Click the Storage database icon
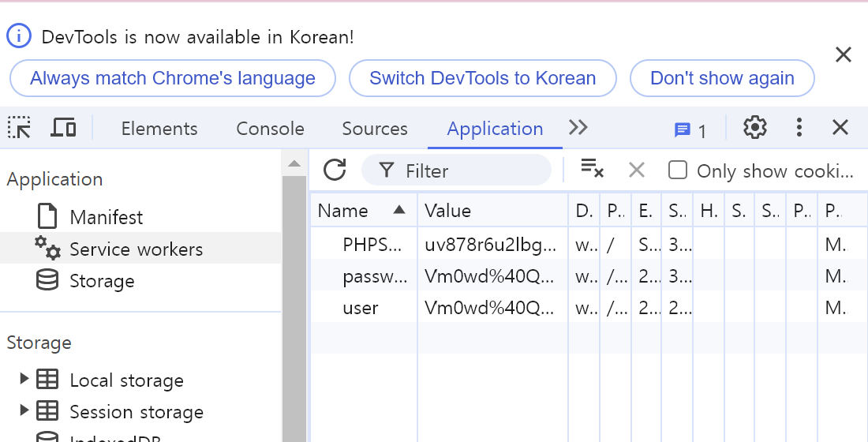This screenshot has width=868, height=442. coord(47,280)
